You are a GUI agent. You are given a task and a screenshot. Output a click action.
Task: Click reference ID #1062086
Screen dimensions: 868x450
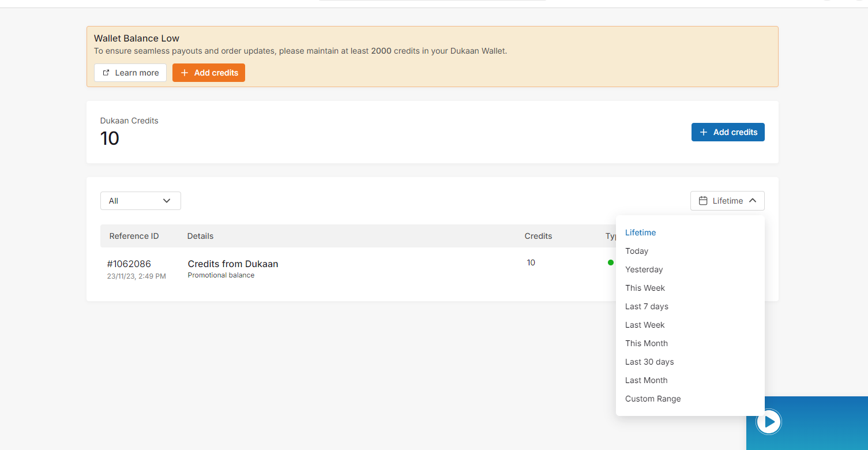(129, 264)
